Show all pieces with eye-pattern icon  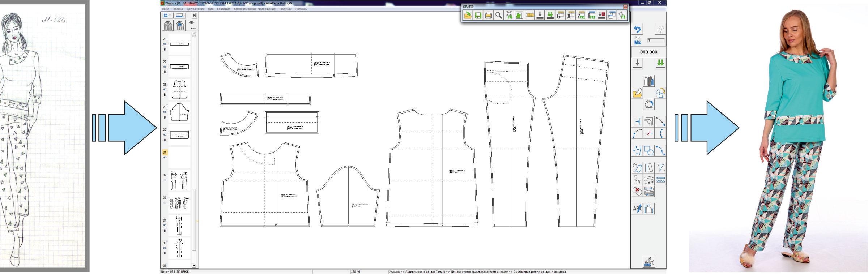pos(168,25)
